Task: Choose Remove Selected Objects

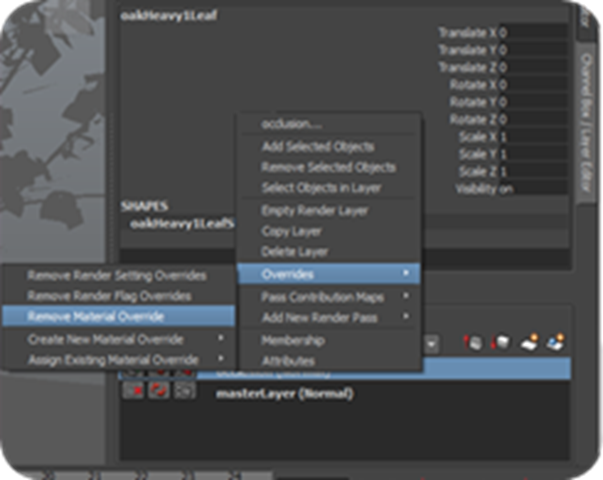Action: [329, 167]
